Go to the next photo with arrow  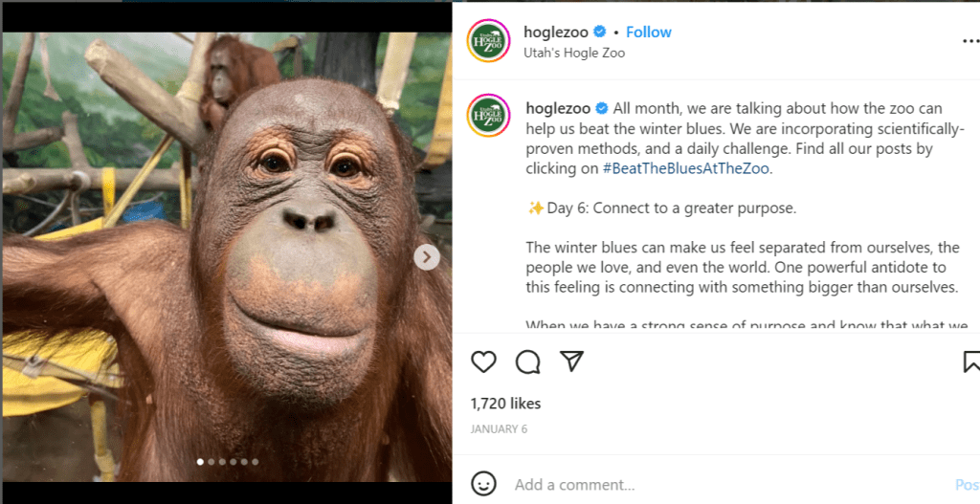427,256
